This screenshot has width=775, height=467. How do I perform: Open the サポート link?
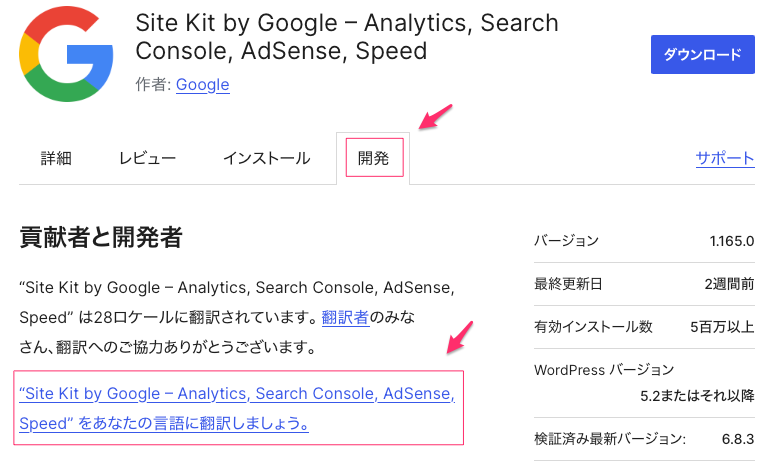(725, 158)
